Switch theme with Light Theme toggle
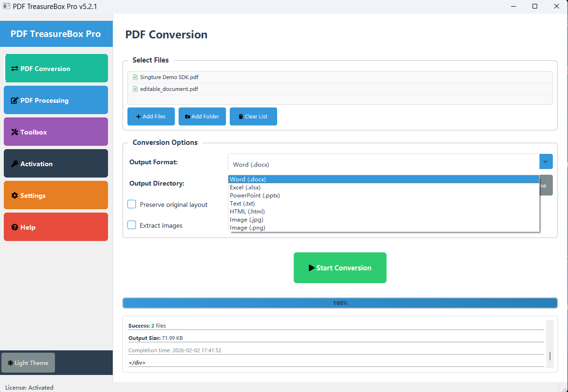 click(x=28, y=363)
